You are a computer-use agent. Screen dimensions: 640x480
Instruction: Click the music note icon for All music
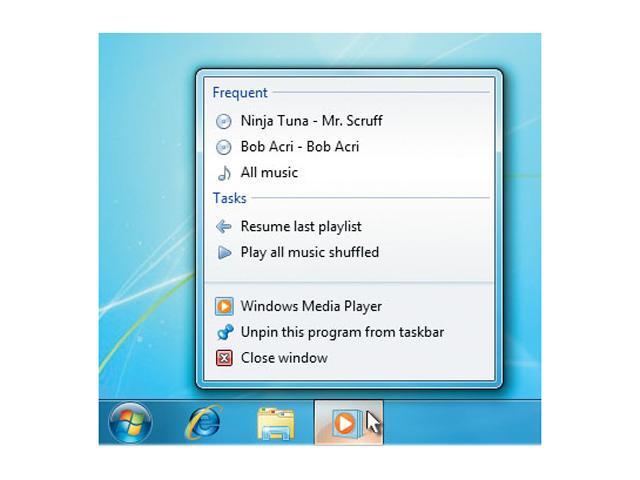[x=224, y=173]
